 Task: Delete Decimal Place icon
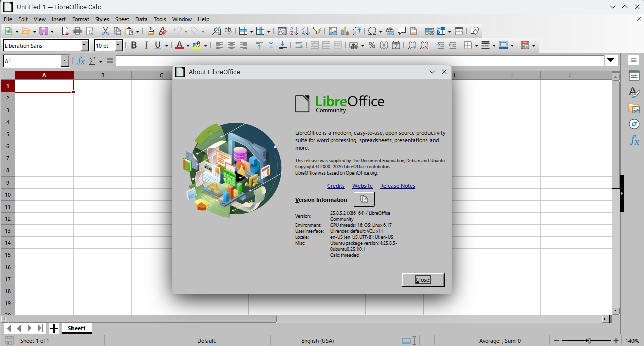tap(424, 45)
